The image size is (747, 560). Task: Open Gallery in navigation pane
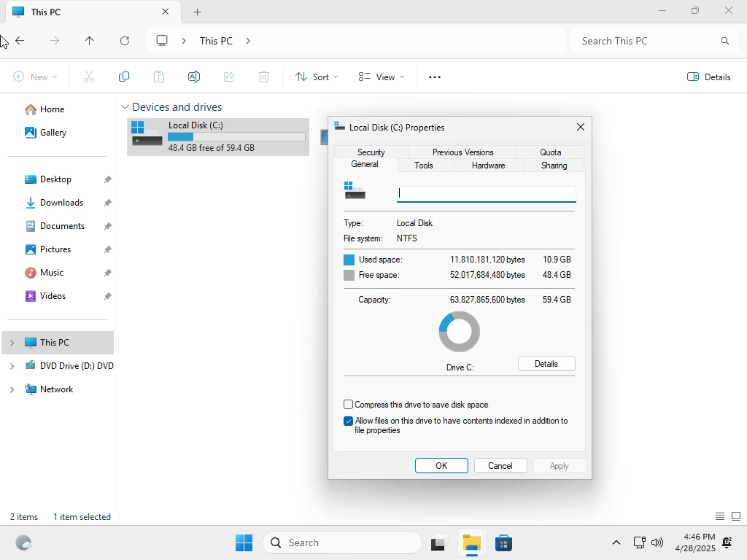[x=53, y=133]
